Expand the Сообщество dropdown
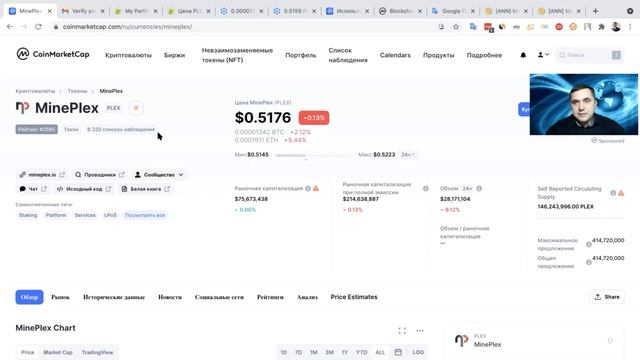Viewport: 640px width, 360px height. 159,175
